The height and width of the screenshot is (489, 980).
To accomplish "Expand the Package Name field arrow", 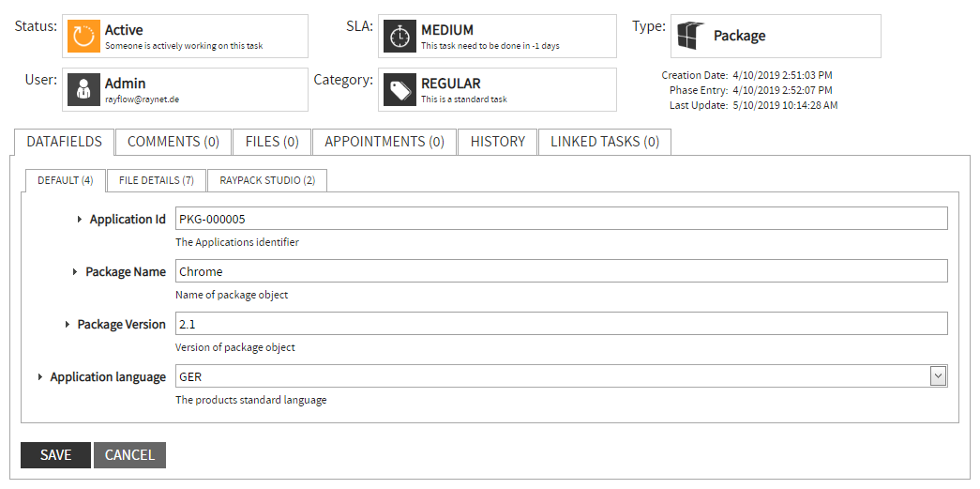I will tap(75, 272).
